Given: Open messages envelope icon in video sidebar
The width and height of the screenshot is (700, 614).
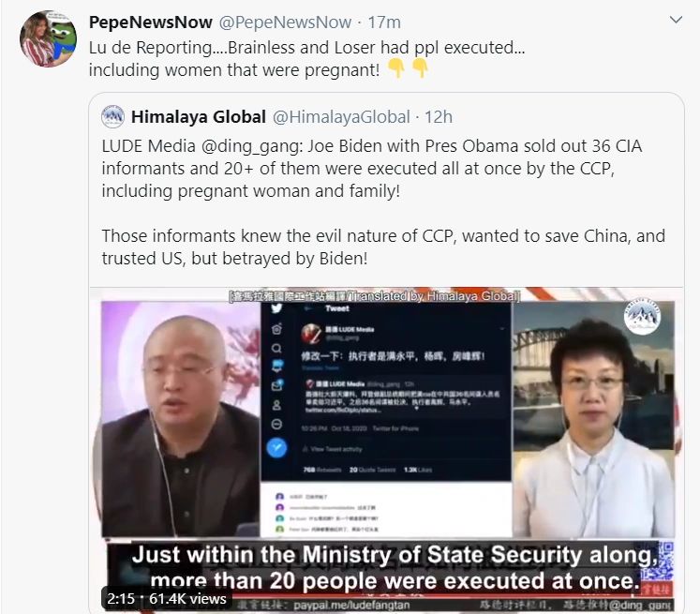Looking at the screenshot, I should tap(276, 385).
